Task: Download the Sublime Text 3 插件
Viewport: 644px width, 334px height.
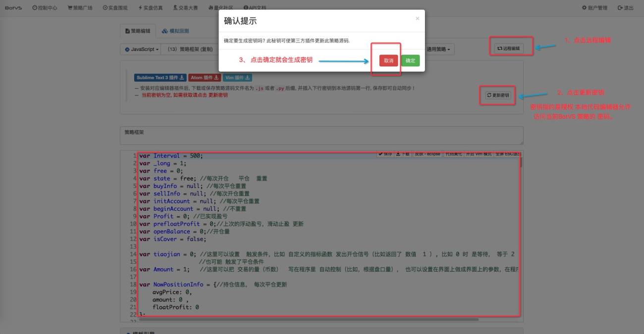Action: 161,78
